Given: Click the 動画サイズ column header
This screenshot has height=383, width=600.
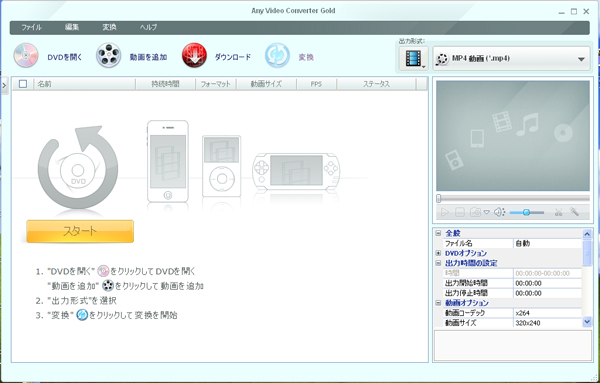Looking at the screenshot, I should pos(266,84).
